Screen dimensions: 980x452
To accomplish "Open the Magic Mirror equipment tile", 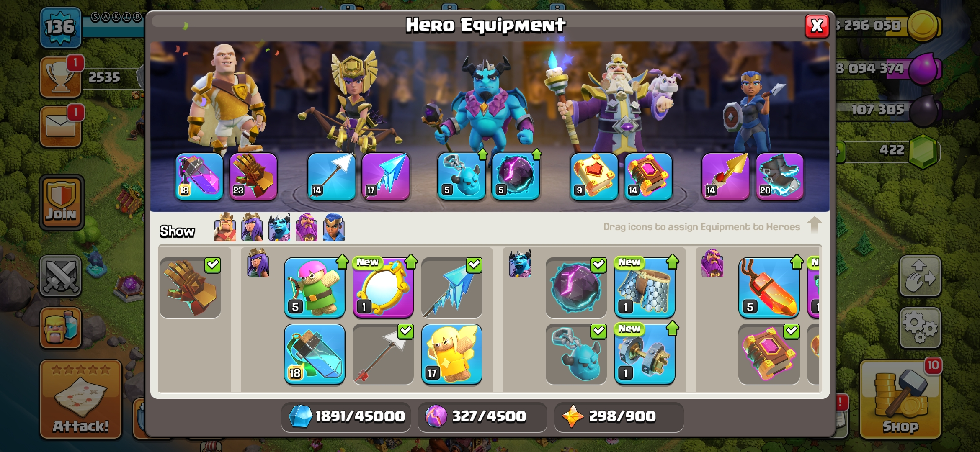I will [x=383, y=288].
